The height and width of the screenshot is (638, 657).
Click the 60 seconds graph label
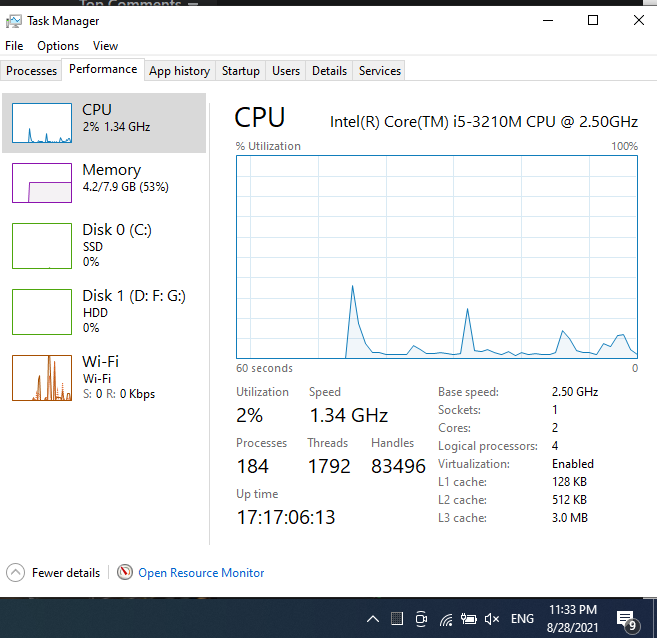pos(264,368)
